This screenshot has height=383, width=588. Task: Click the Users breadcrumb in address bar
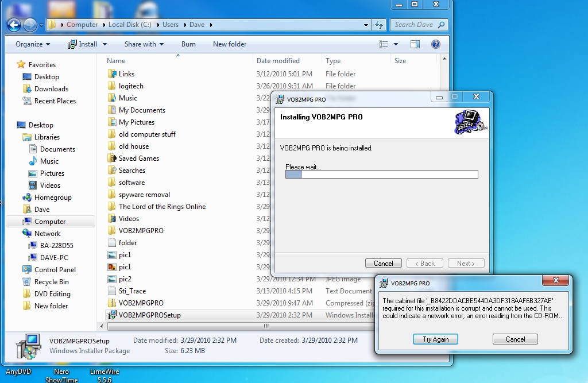coord(170,25)
